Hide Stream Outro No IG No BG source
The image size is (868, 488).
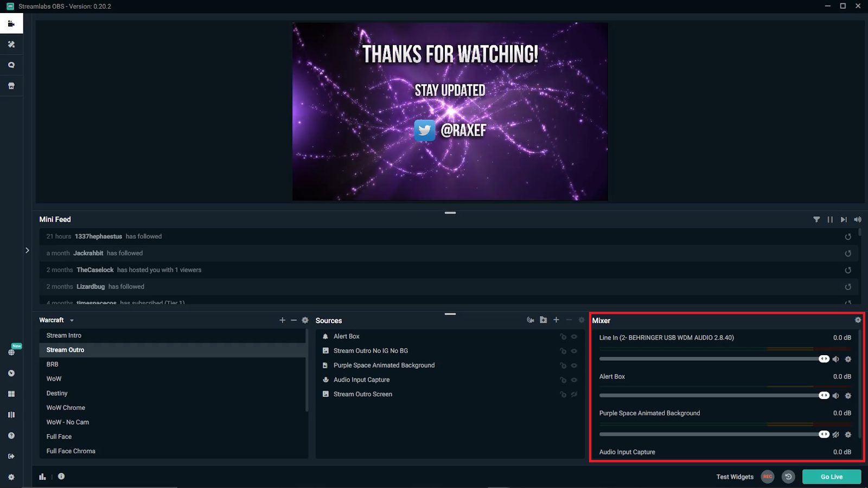[574, 351]
